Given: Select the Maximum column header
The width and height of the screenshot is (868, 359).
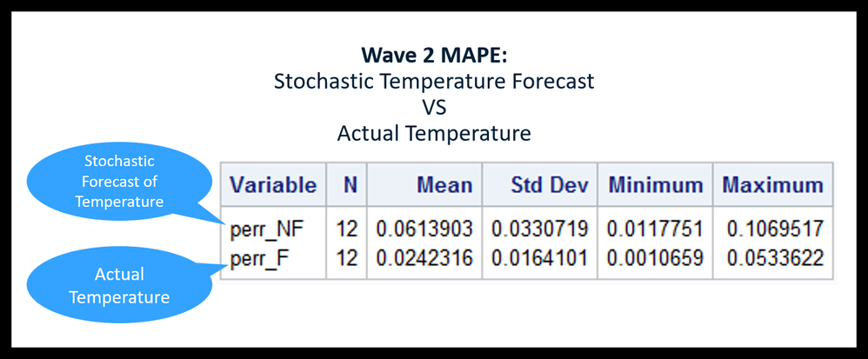Looking at the screenshot, I should tap(772, 184).
